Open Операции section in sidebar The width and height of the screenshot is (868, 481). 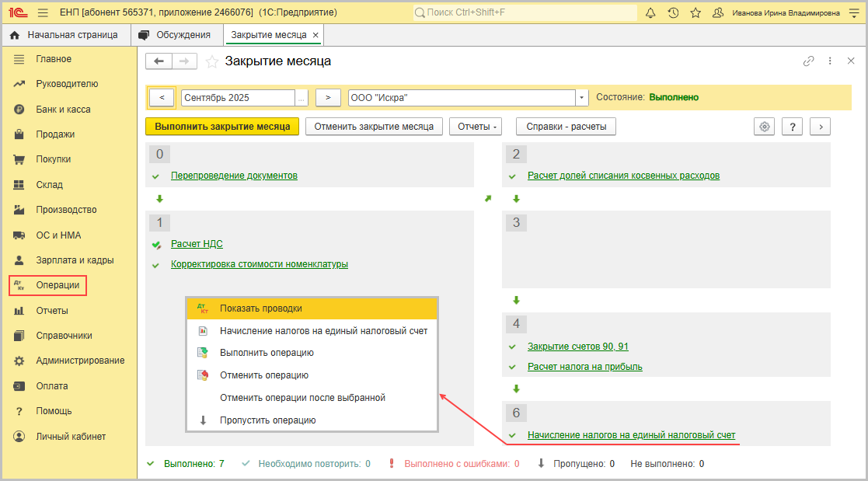coord(57,285)
